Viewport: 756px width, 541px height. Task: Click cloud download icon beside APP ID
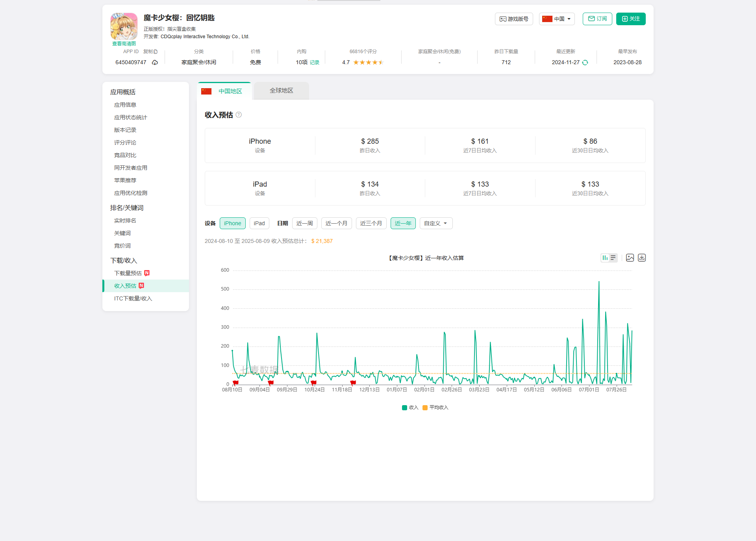tap(155, 63)
